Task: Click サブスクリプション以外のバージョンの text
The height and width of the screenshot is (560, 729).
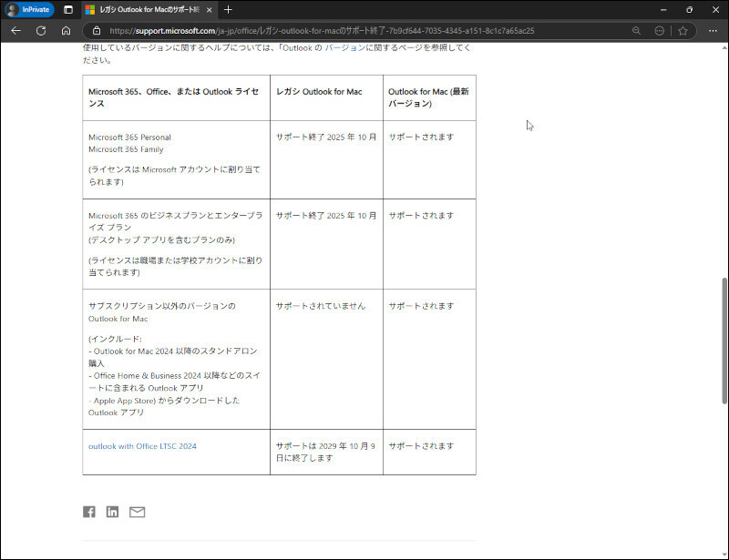Action: click(162, 306)
